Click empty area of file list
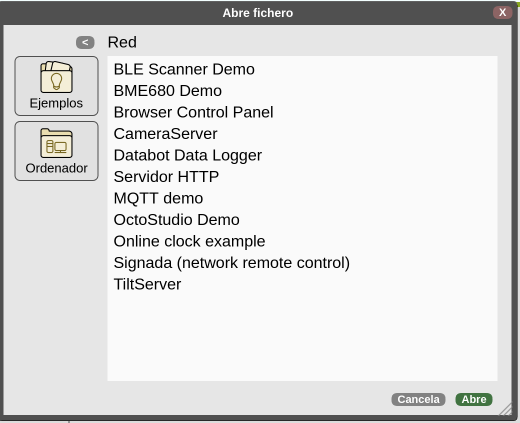 point(302,337)
